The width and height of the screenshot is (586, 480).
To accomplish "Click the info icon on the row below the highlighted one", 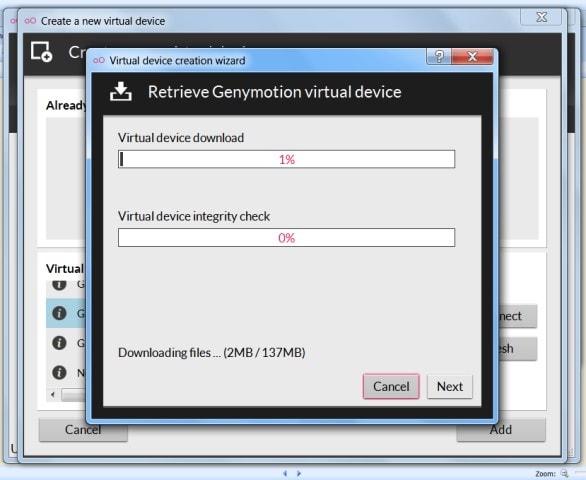I will [59, 342].
